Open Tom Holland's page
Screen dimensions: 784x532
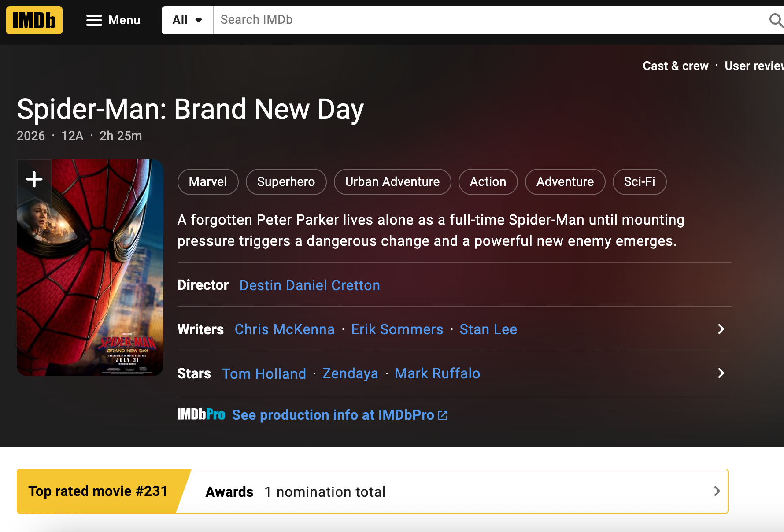tap(264, 373)
